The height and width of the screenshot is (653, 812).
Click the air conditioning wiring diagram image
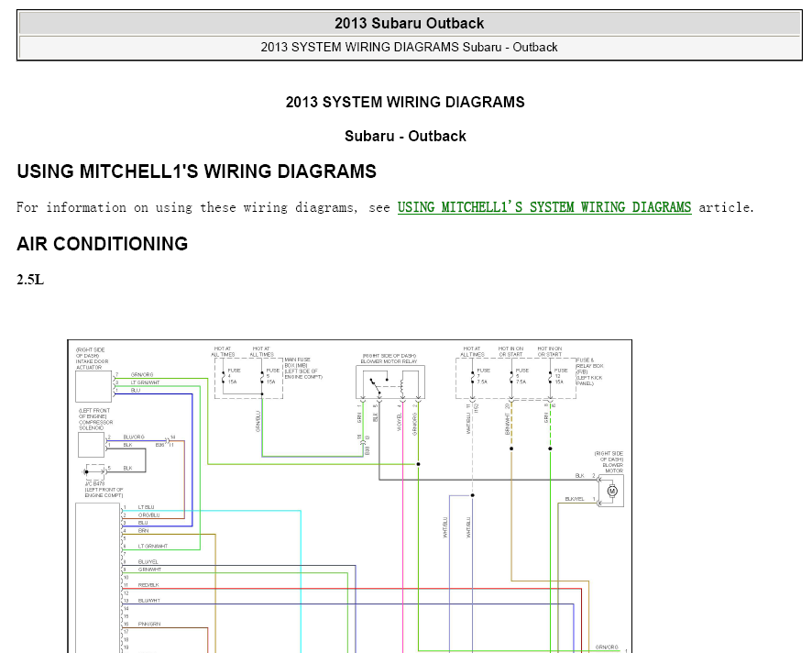[349, 496]
